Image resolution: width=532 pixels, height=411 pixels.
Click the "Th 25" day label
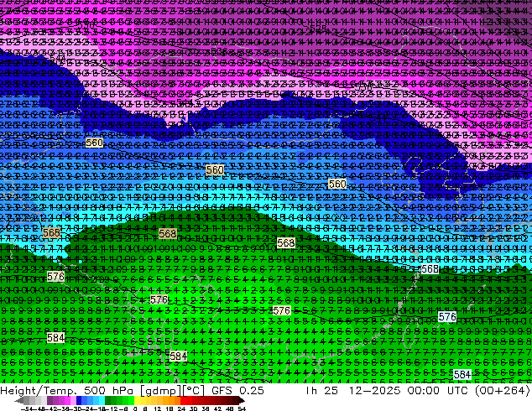click(321, 390)
